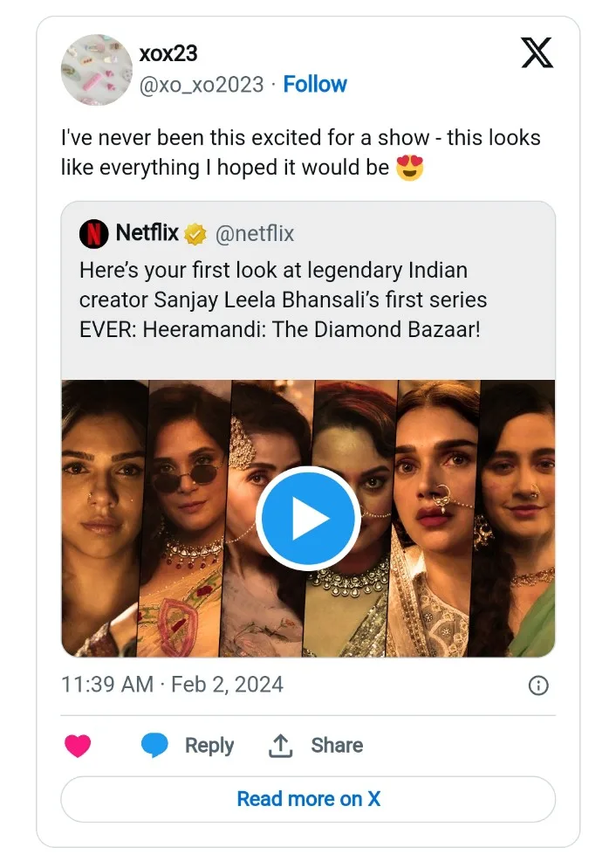Open the 11:39 AM Feb 2, 2024 timestamp
This screenshot has height=861, width=616.
(x=172, y=685)
